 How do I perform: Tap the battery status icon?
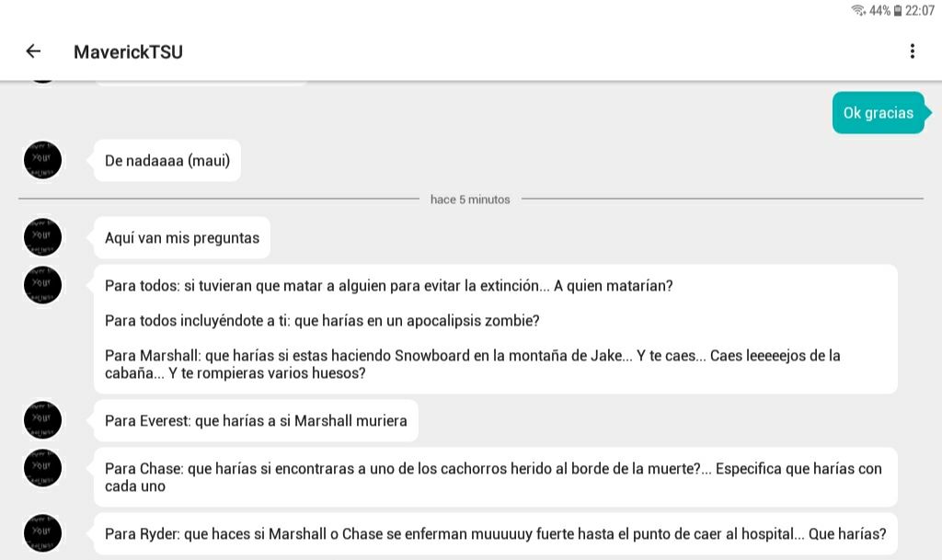[898, 10]
